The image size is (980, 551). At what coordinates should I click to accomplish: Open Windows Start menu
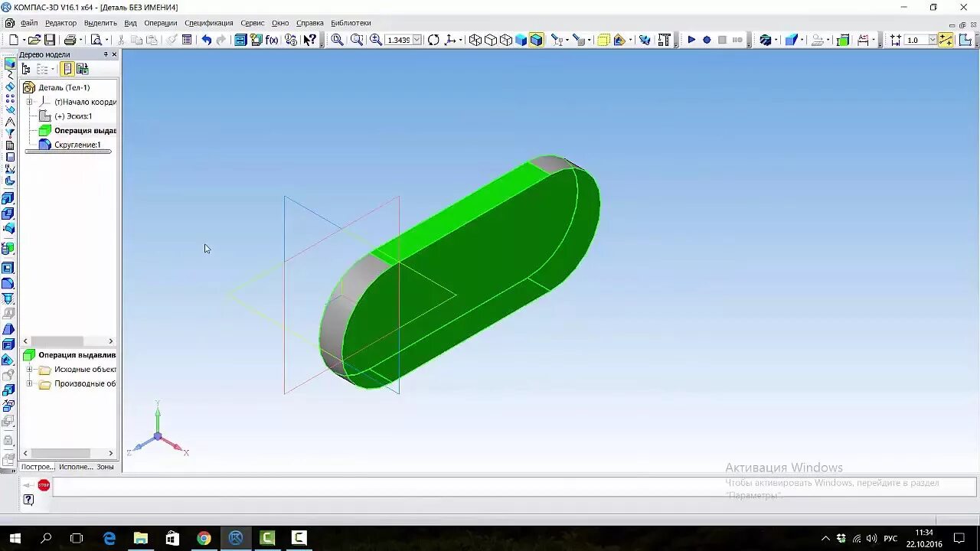click(15, 538)
